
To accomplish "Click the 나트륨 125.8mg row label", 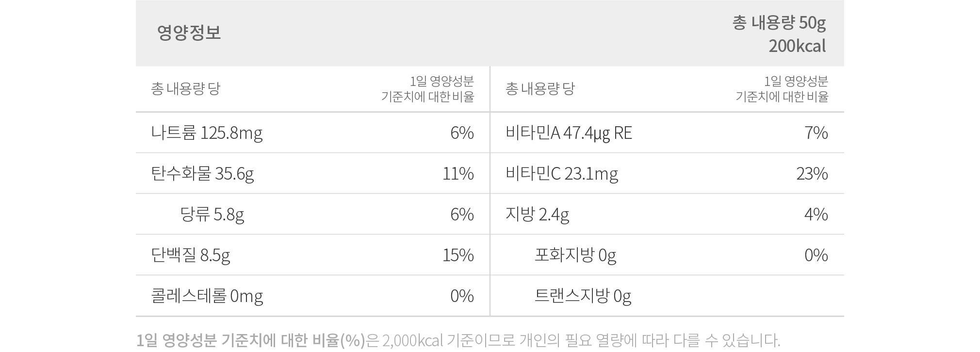I will coord(207,133).
